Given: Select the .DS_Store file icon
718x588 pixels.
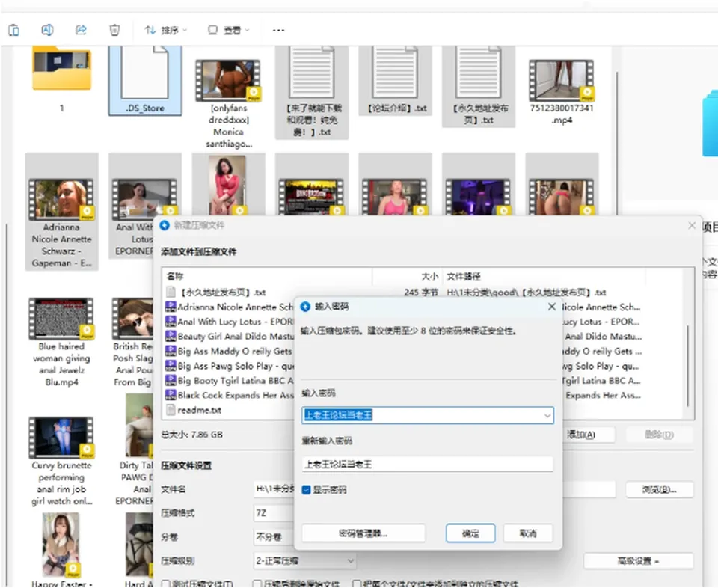Looking at the screenshot, I should click(145, 73).
